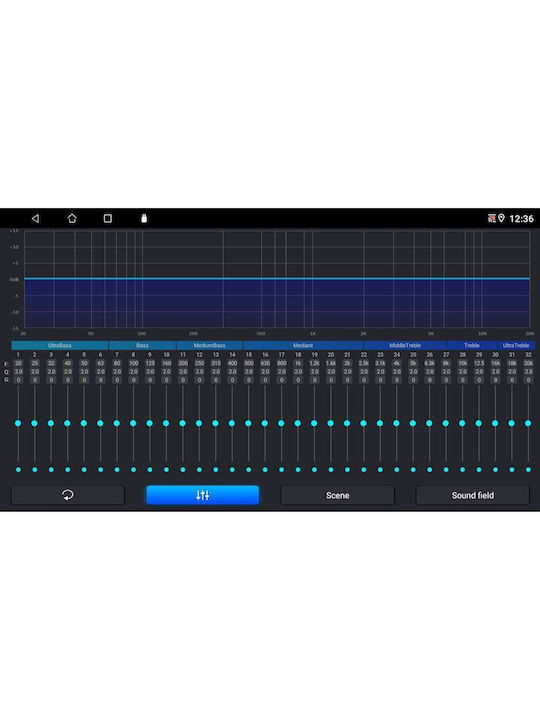Tap the location pin status icon

pos(501,219)
